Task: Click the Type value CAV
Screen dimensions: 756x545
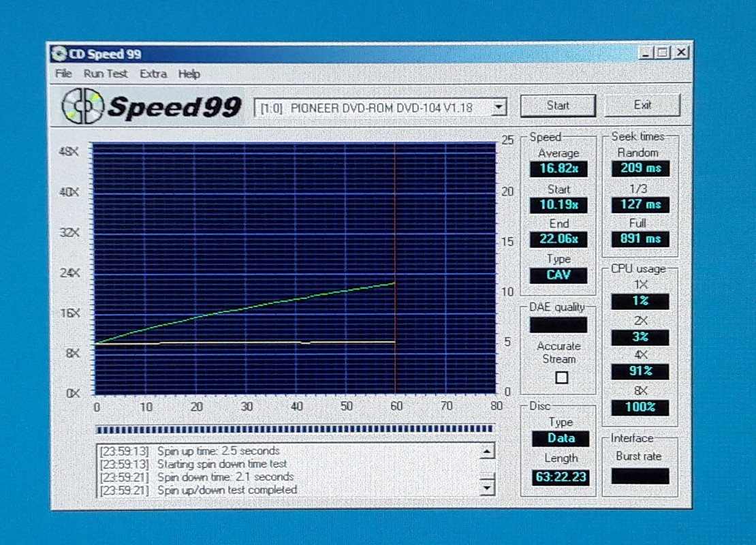Action: point(558,275)
